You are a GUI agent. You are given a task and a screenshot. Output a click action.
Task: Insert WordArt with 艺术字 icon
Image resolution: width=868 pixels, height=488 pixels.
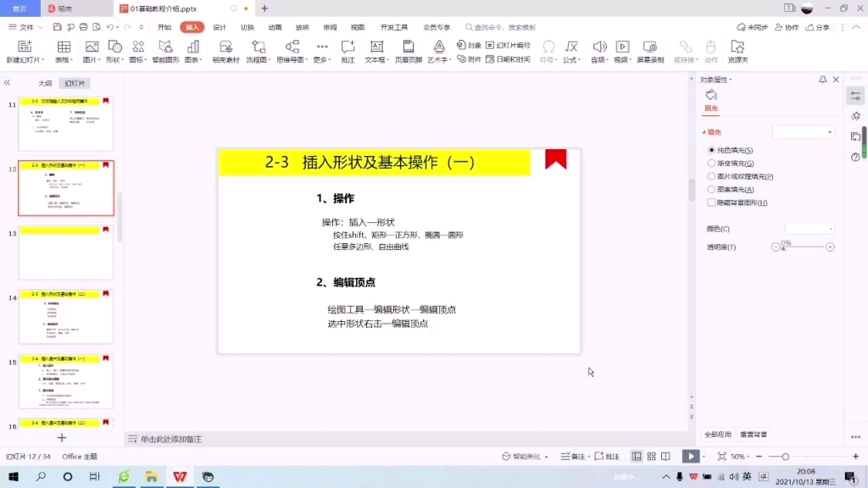pyautogui.click(x=437, y=51)
